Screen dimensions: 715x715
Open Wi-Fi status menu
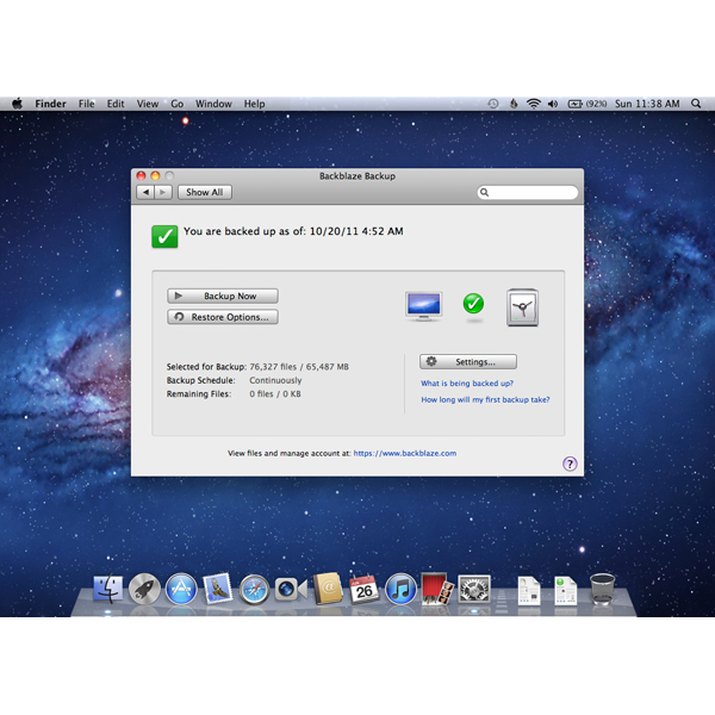pyautogui.click(x=534, y=104)
